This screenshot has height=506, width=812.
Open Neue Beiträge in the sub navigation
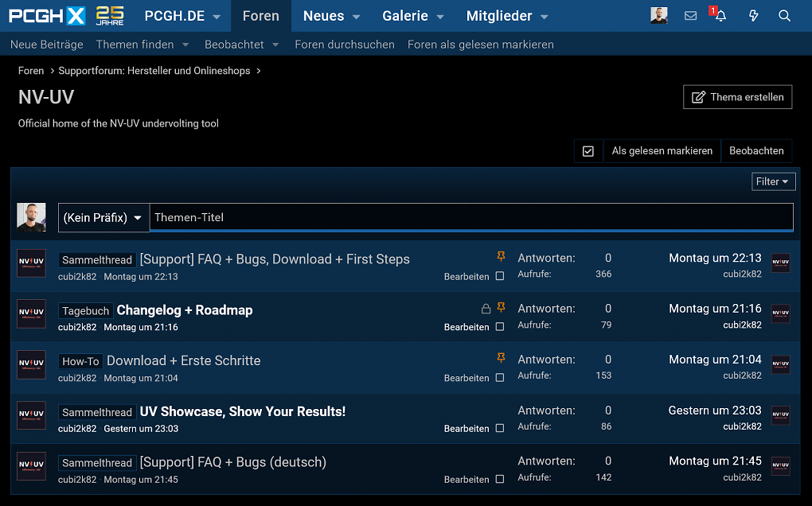[x=47, y=45]
